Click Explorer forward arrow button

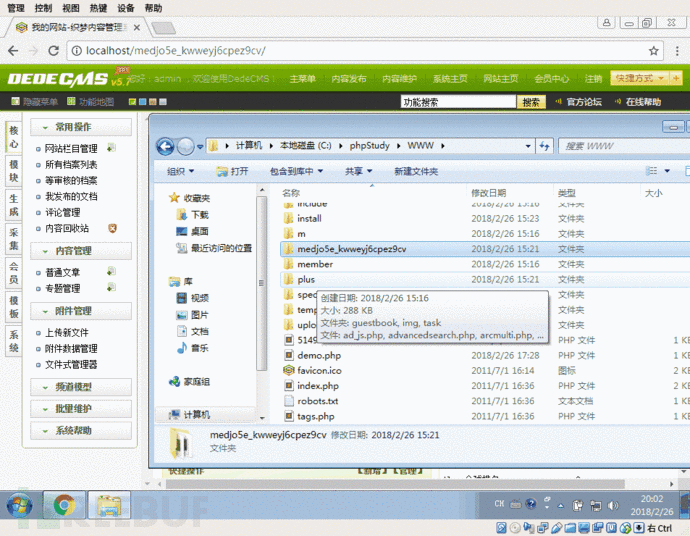(x=185, y=147)
